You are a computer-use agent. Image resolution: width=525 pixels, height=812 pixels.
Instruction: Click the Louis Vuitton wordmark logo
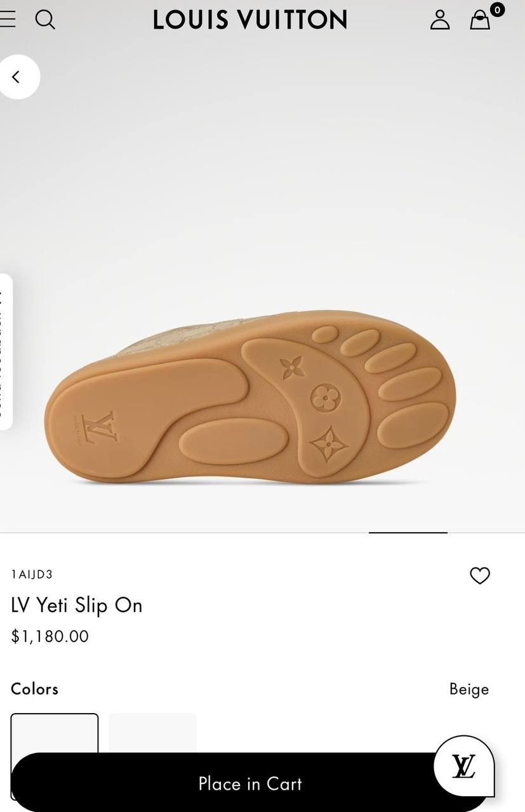coord(249,20)
